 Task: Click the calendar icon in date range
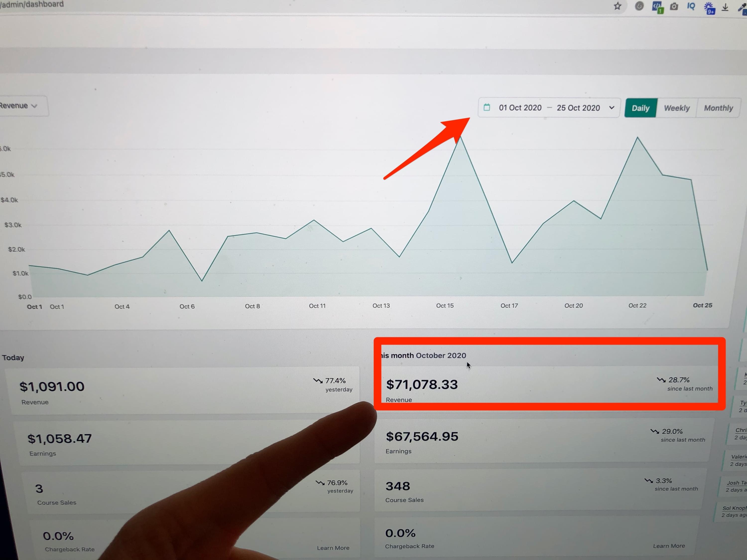tap(487, 107)
